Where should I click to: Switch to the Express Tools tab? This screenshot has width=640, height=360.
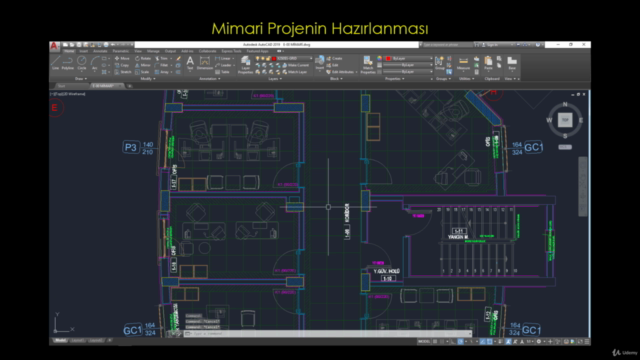[x=231, y=51]
